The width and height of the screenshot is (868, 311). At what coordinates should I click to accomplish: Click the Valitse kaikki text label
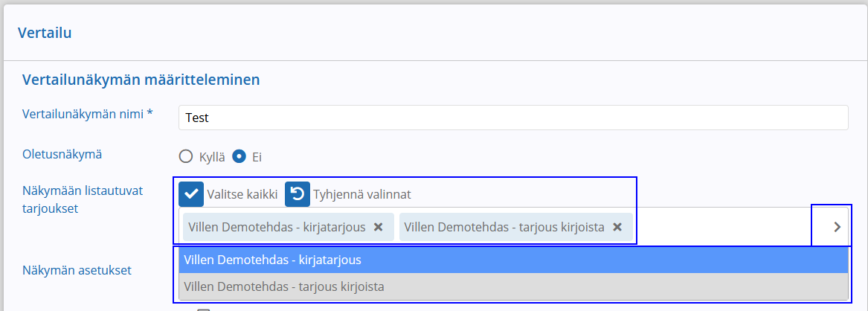point(242,195)
